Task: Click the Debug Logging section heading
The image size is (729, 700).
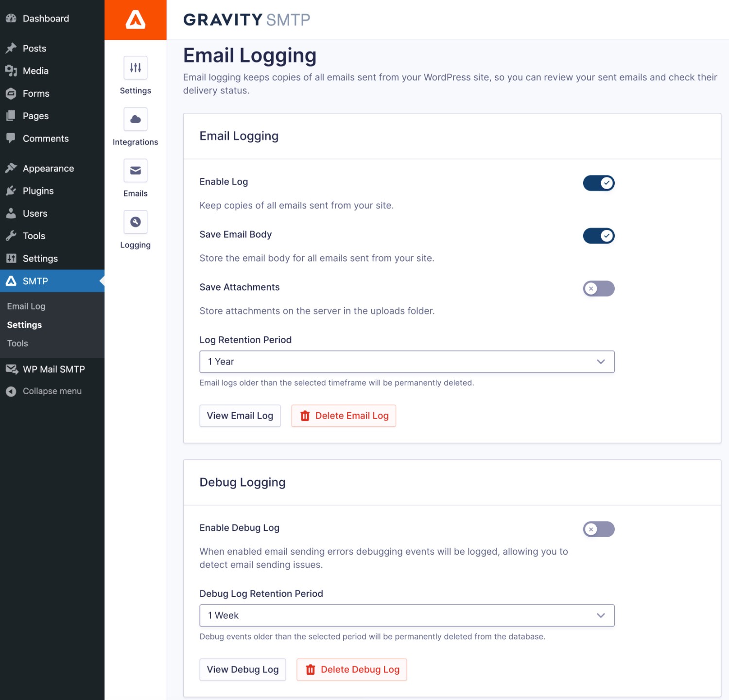Action: pos(243,482)
